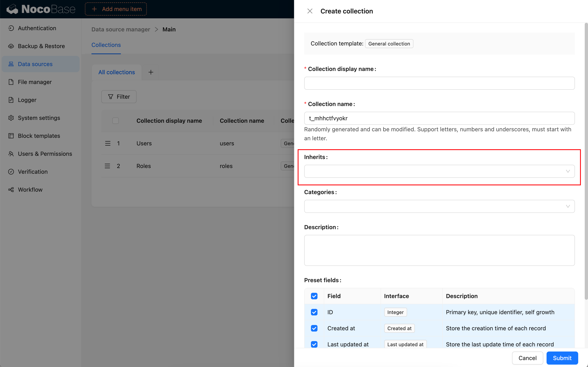Toggle the Created at preset field checkbox
Viewport: 588px width, 367px height.
click(314, 328)
